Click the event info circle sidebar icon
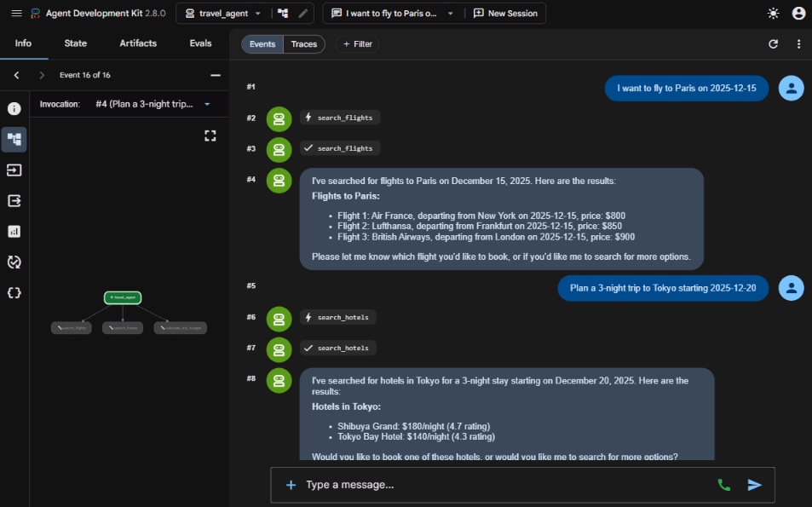The height and width of the screenshot is (507, 812). 14,108
